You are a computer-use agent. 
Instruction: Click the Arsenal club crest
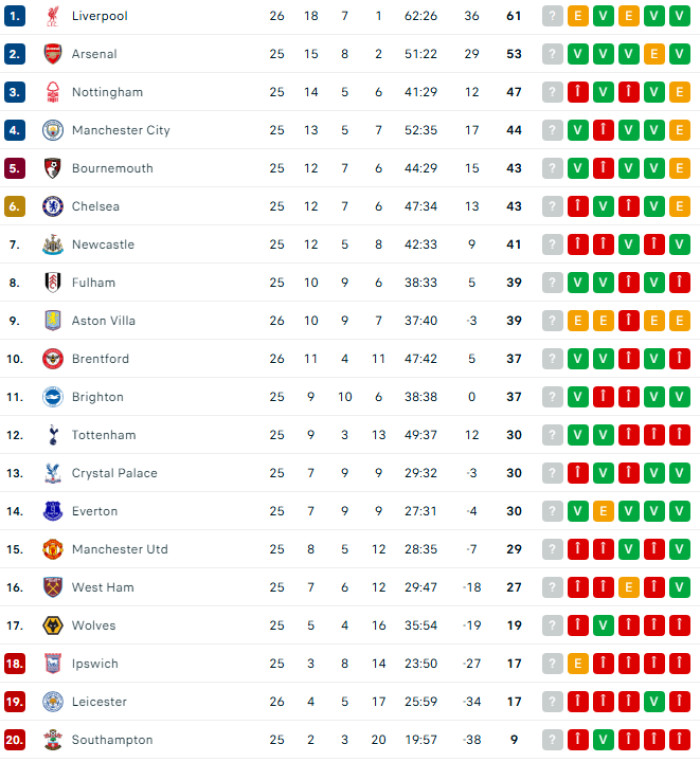point(52,54)
